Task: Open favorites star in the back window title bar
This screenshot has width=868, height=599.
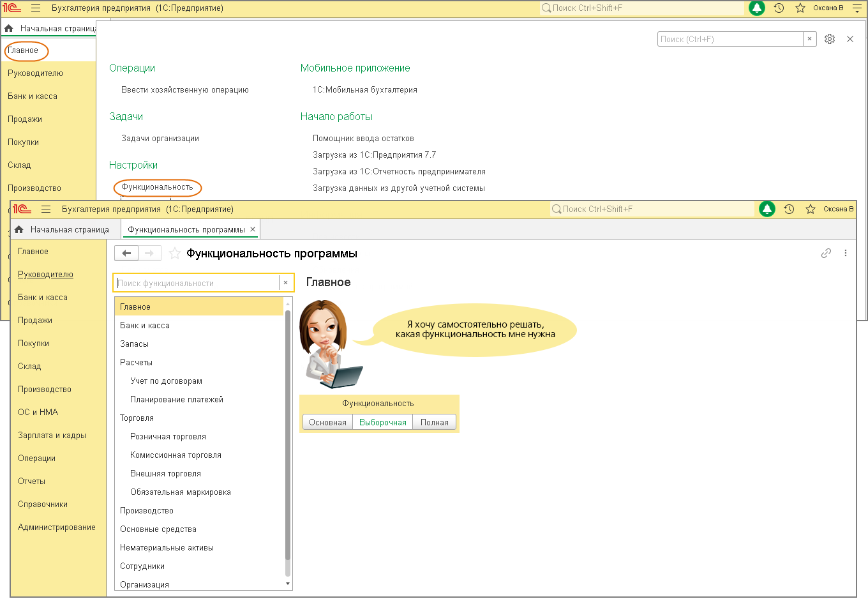Action: pyautogui.click(x=800, y=8)
